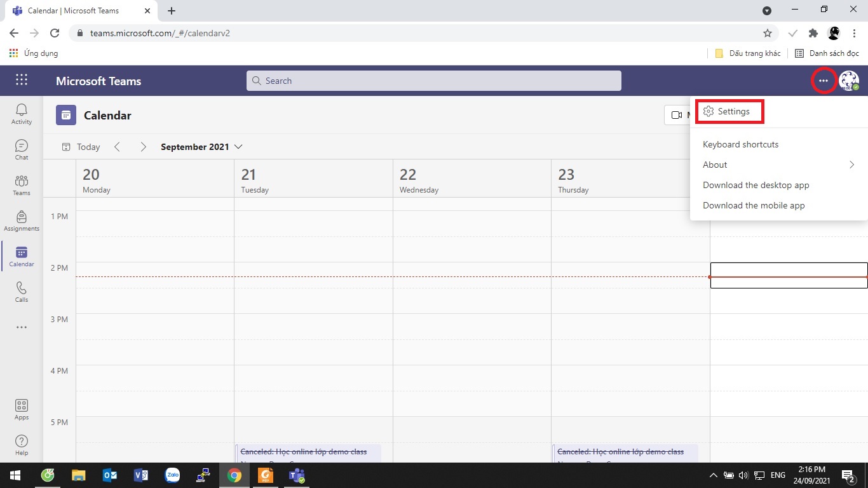Show more apps via sidebar ellipsis
Image resolution: width=868 pixels, height=488 pixels.
pos(22,327)
